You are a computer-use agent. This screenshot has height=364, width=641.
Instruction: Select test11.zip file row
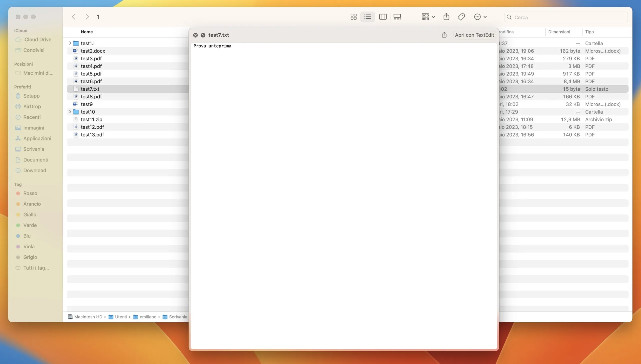[91, 119]
